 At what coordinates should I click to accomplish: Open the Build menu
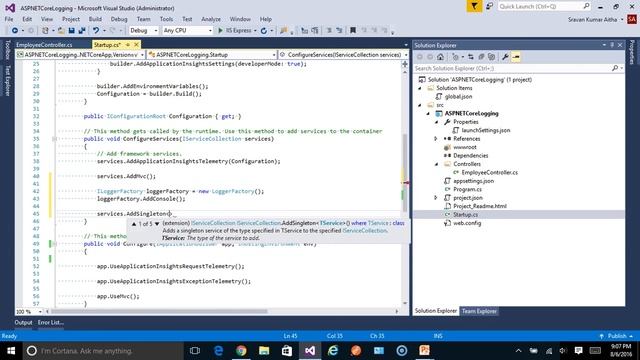pos(95,19)
